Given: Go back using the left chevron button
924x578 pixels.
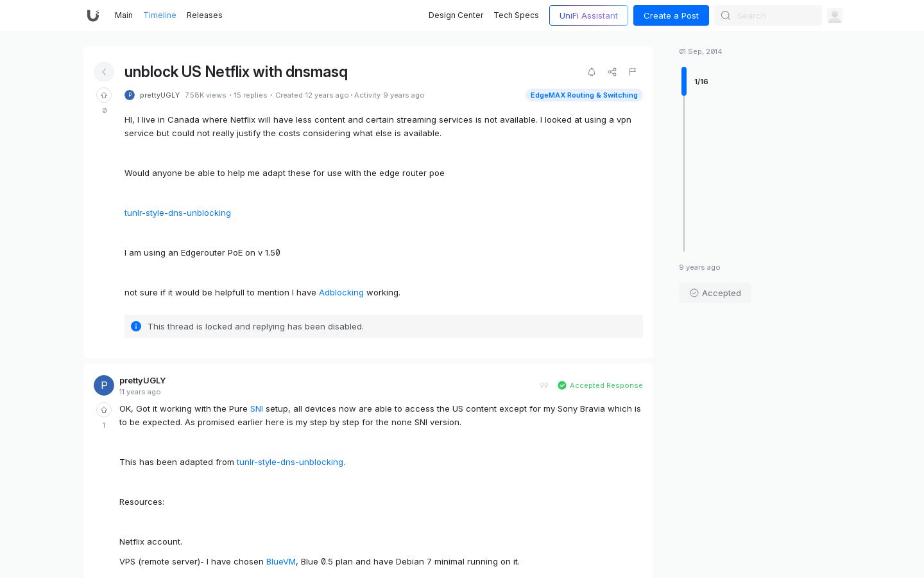Looking at the screenshot, I should 104,72.
